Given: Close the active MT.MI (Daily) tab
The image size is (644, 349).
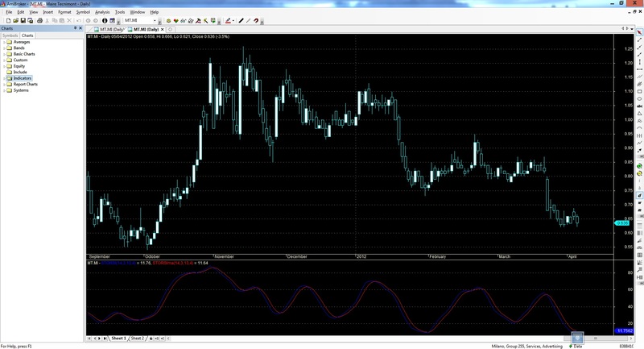Looking at the screenshot, I should click(x=163, y=30).
